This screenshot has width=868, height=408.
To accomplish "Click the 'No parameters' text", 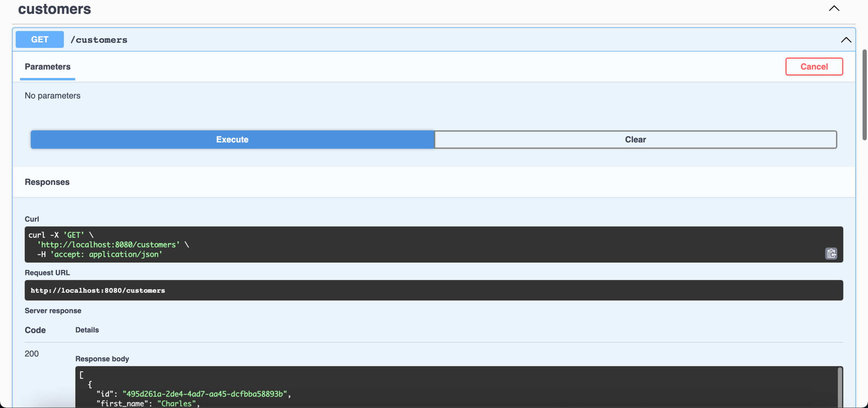I will 52,96.
